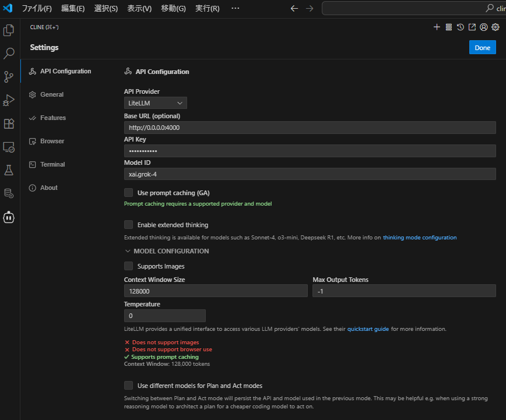
Task: Open Cline in editor popout icon
Action: (472, 27)
